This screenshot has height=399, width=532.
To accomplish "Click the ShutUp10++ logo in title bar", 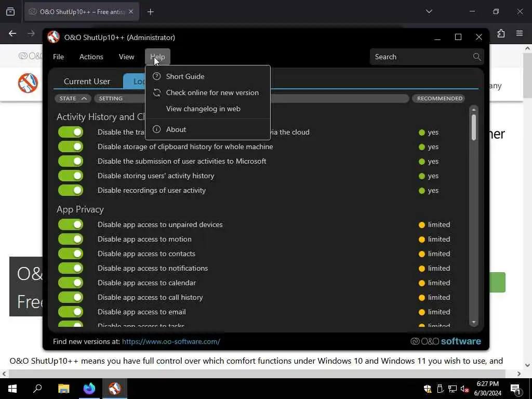I will pos(54,37).
